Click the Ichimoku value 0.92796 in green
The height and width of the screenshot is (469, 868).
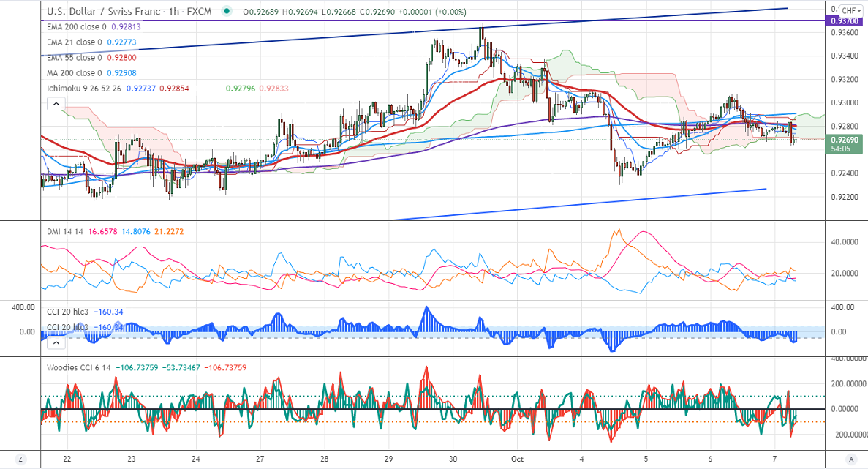point(241,89)
